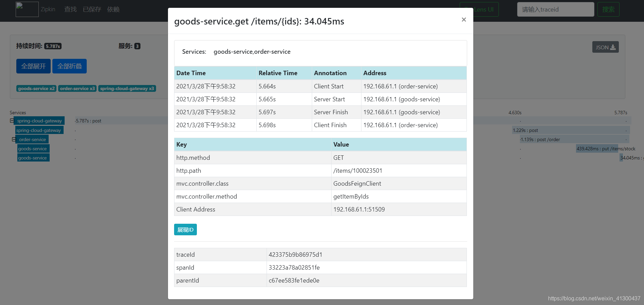Select spring-cloud-gateway x3 service tag
The image size is (644, 305).
[x=127, y=88]
